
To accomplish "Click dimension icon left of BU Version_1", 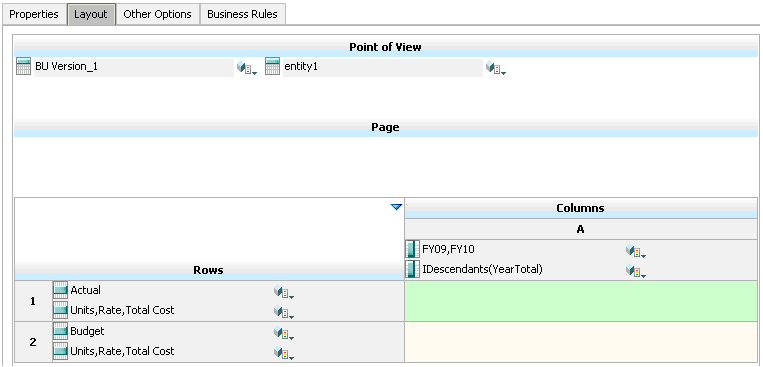I will point(23,66).
